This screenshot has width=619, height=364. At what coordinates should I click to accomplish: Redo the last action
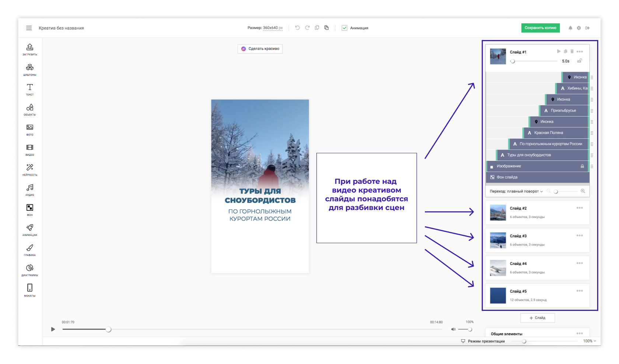[x=307, y=28]
